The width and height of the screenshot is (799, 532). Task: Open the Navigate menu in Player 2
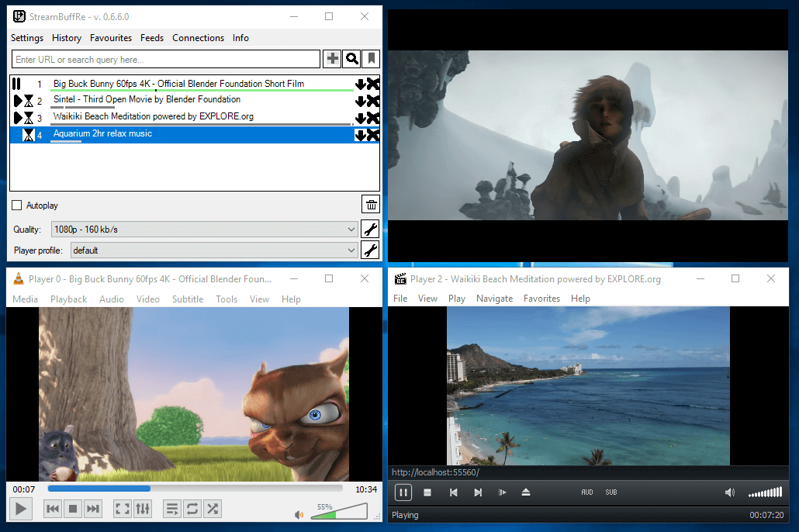494,299
